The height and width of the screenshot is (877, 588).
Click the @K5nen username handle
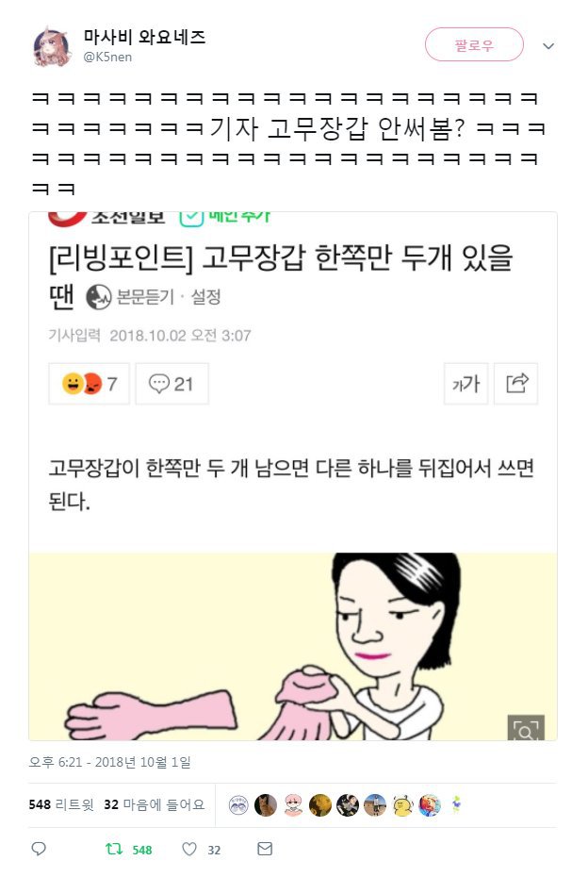click(x=107, y=57)
